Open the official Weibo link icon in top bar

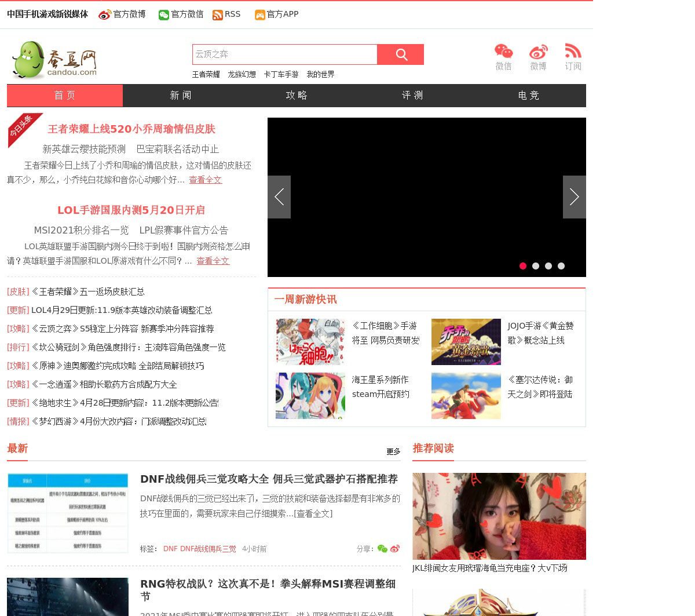(x=105, y=14)
